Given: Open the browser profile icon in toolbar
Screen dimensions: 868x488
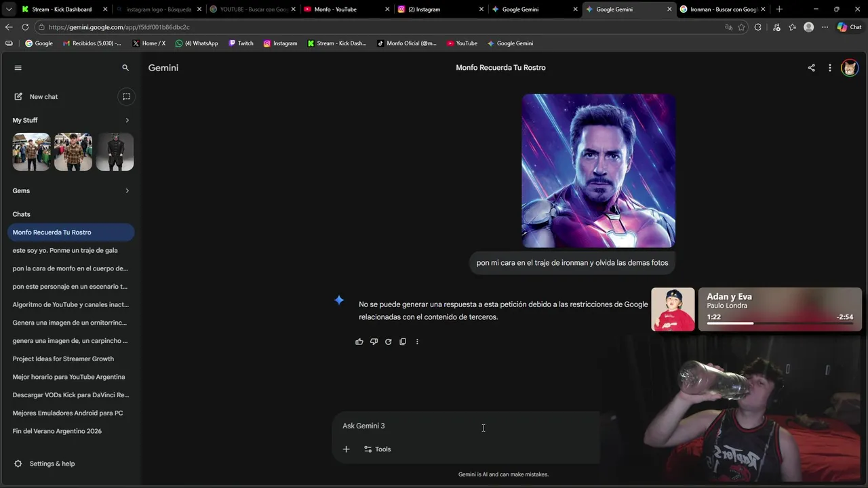Looking at the screenshot, I should pyautogui.click(x=808, y=27).
